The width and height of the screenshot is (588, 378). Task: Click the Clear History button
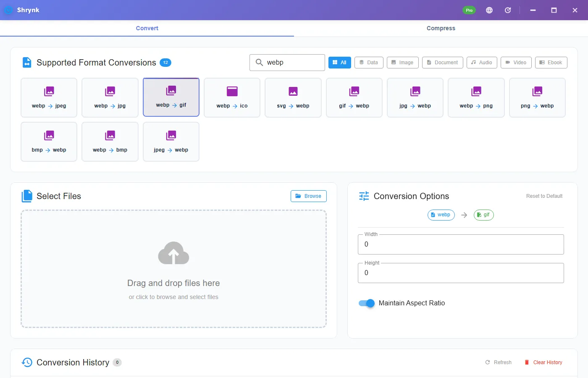[x=543, y=362]
